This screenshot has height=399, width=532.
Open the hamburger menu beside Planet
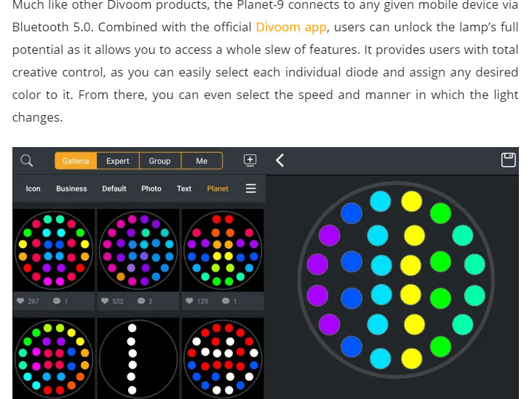[250, 189]
